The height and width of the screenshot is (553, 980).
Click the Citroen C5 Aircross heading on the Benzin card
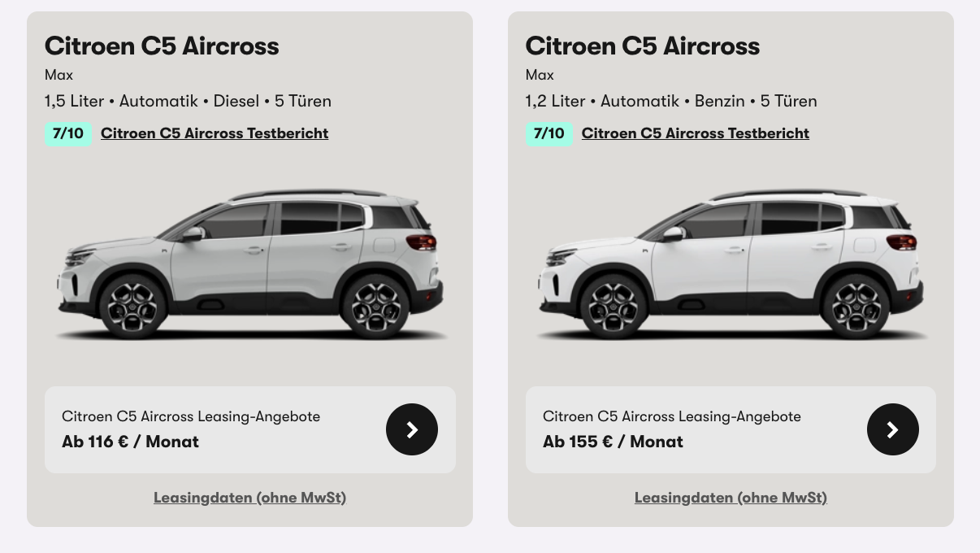[x=643, y=46]
